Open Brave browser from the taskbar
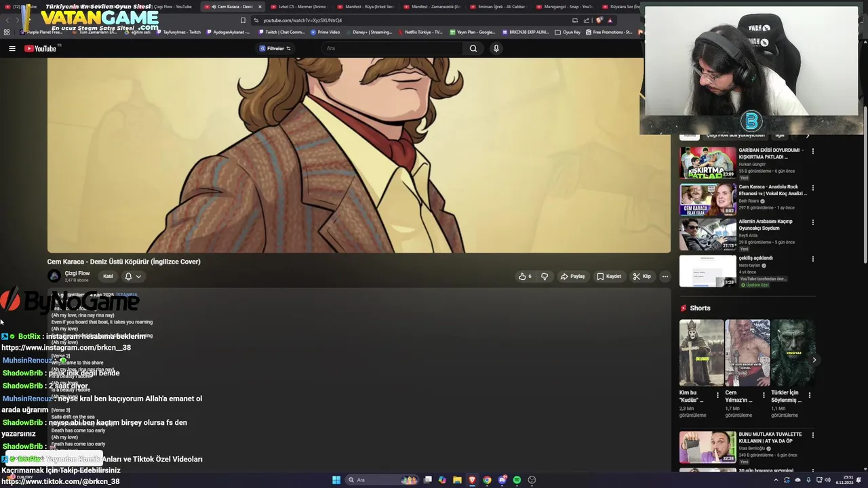 (473, 480)
